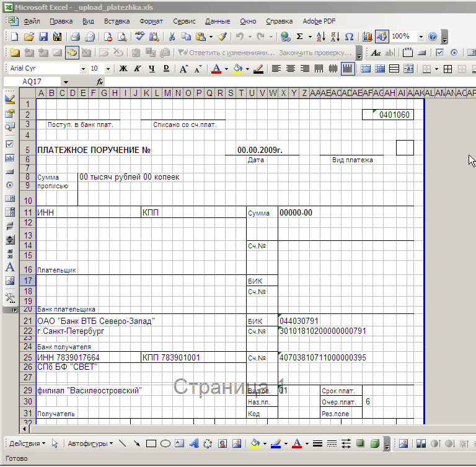Click the Format Painter brush icon
The width and height of the screenshot is (476, 467).
pyautogui.click(x=222, y=37)
